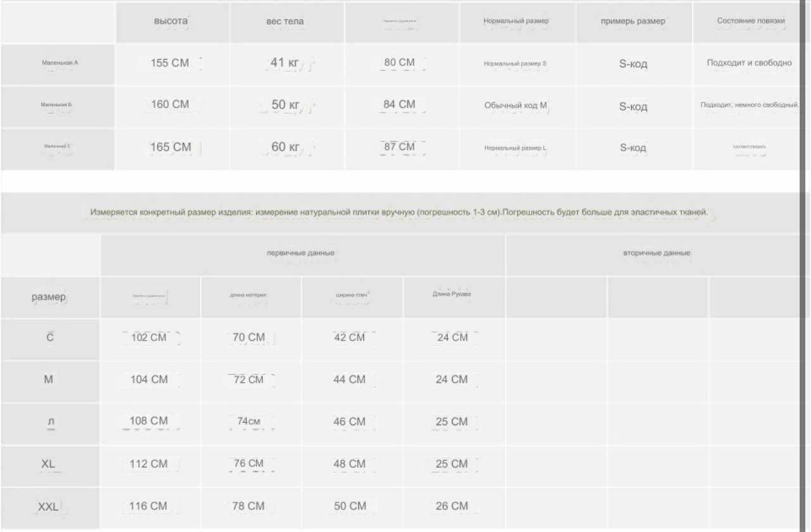Click the "Нормальный размер" header cell

(516, 22)
